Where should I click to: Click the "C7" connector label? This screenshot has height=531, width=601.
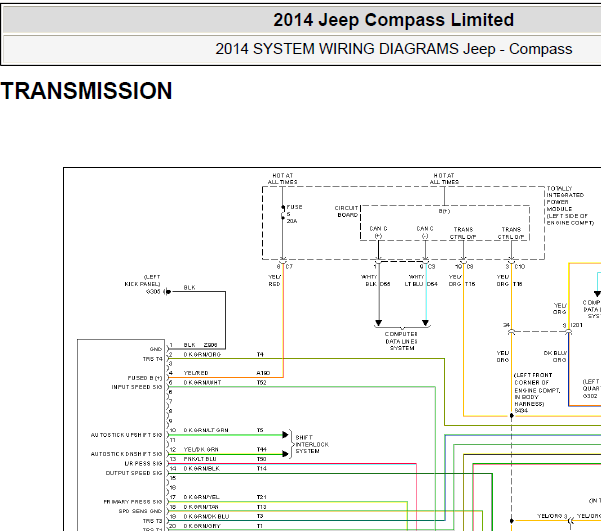pyautogui.click(x=289, y=266)
